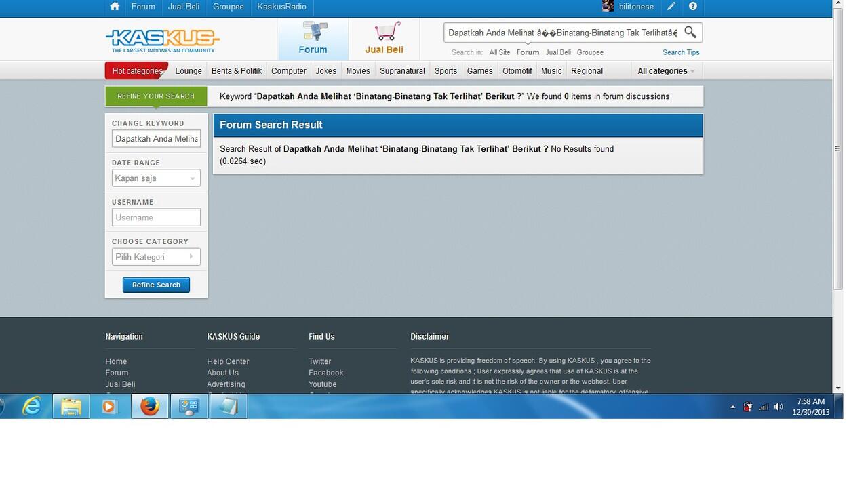Switch to Firefox in taskbar
This screenshot has width=868, height=488.
pos(149,406)
